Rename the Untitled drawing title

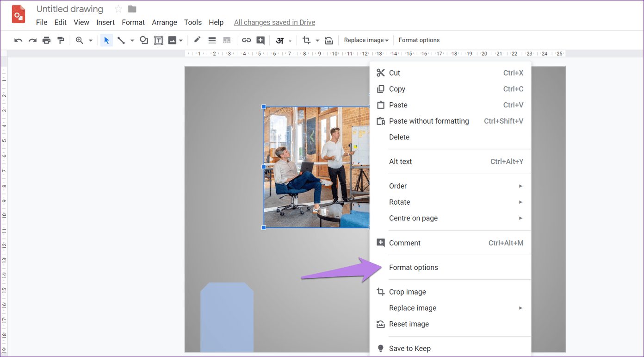click(x=70, y=9)
